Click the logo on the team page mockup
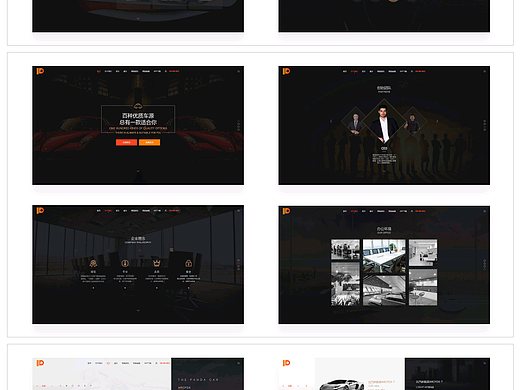This screenshot has width=520, height=390. click(286, 71)
